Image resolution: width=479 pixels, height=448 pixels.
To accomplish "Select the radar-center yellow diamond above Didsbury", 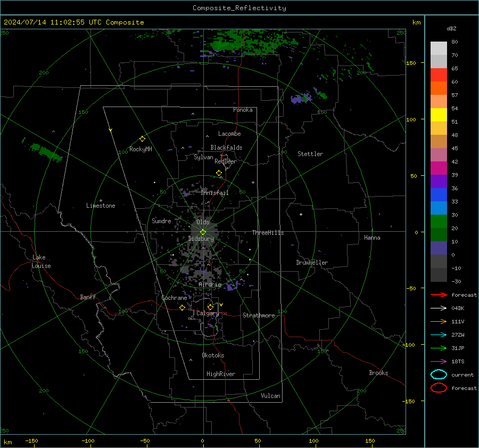I will (x=203, y=232).
